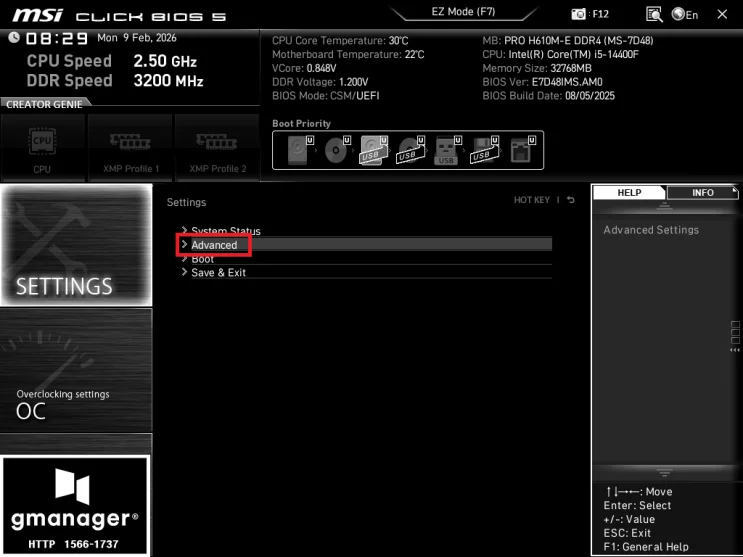The width and height of the screenshot is (743, 557).
Task: Click the Settings page heading
Action: 186,202
